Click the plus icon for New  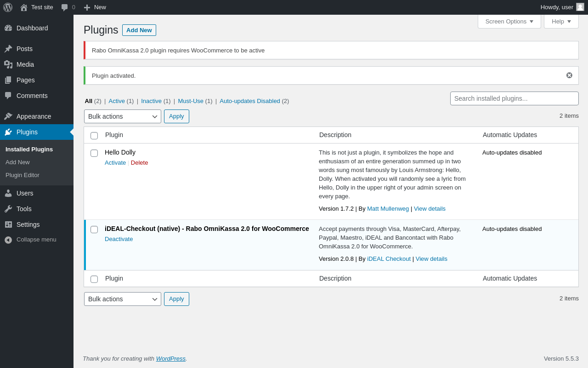point(87,7)
